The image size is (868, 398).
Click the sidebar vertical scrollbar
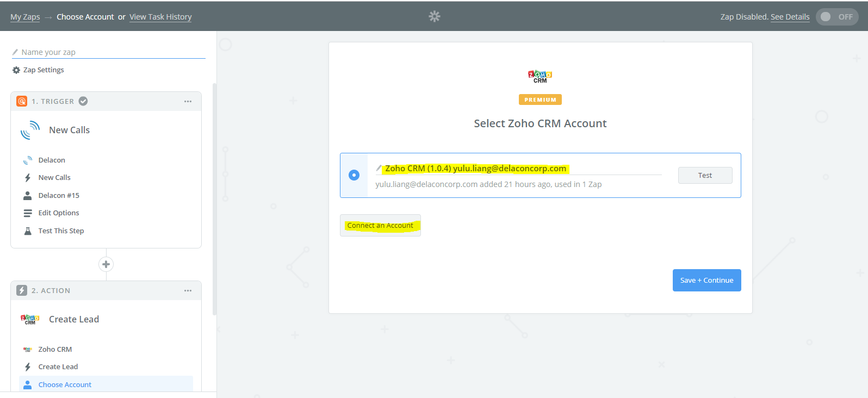coord(214,199)
